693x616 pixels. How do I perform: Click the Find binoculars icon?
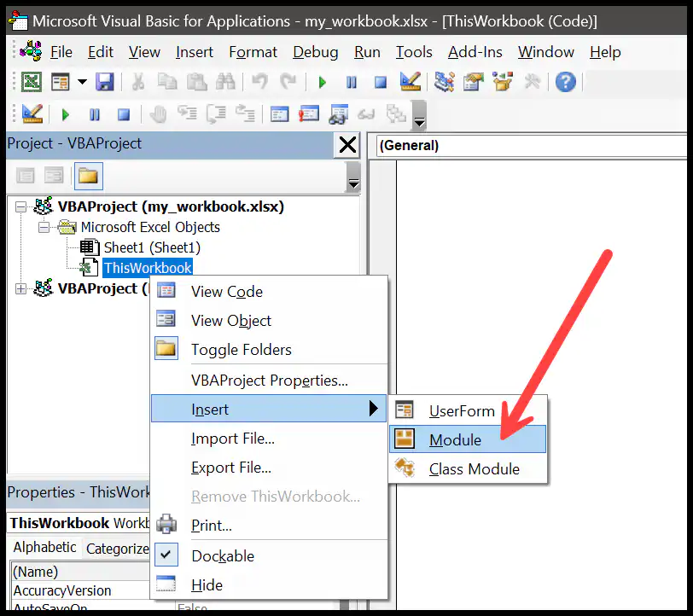pyautogui.click(x=225, y=82)
